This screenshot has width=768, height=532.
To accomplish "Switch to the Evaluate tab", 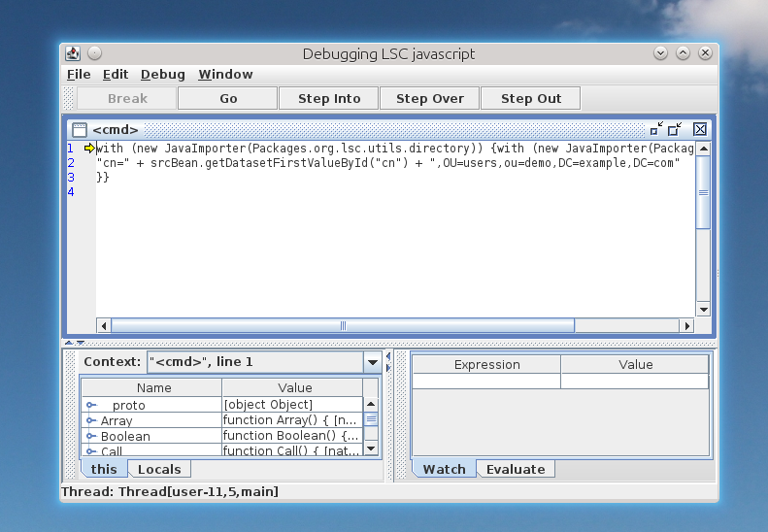I will 516,469.
